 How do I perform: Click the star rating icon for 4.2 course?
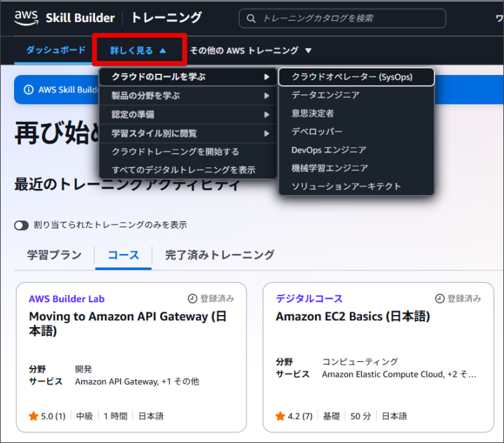pos(280,416)
